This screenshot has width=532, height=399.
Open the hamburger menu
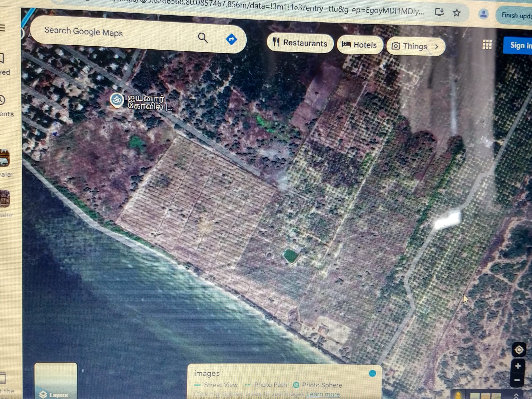coord(3,28)
